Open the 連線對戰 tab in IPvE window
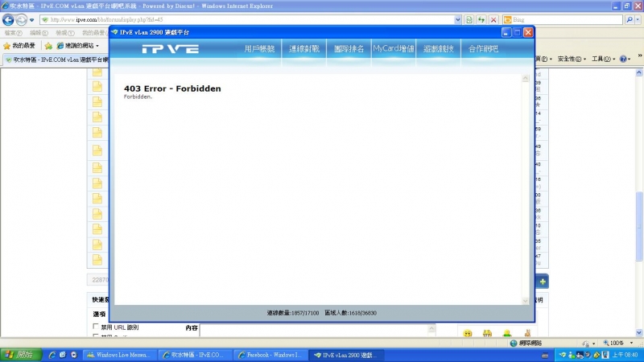The width and height of the screenshot is (644, 362). tap(304, 49)
